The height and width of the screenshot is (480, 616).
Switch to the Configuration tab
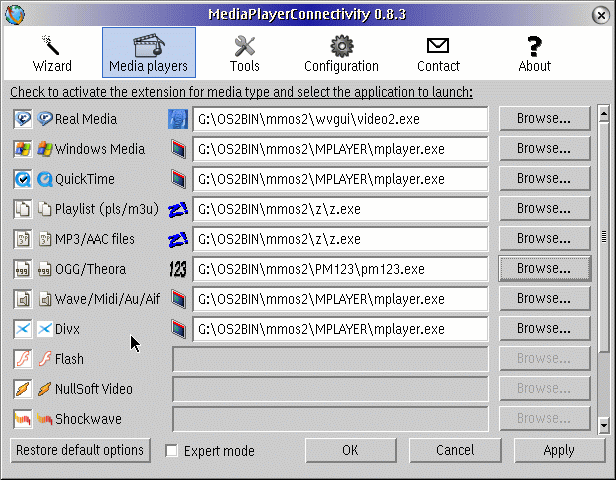[341, 53]
